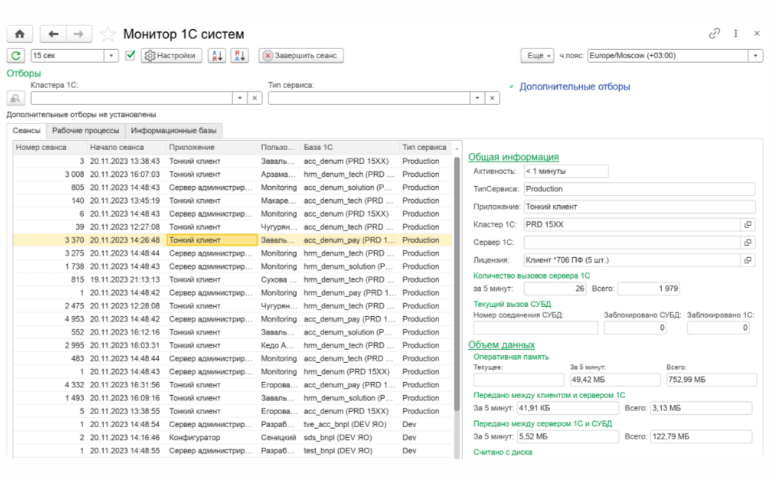Viewport: 774px width, 481px height.
Task: Sort the list descending
Action: (239, 56)
